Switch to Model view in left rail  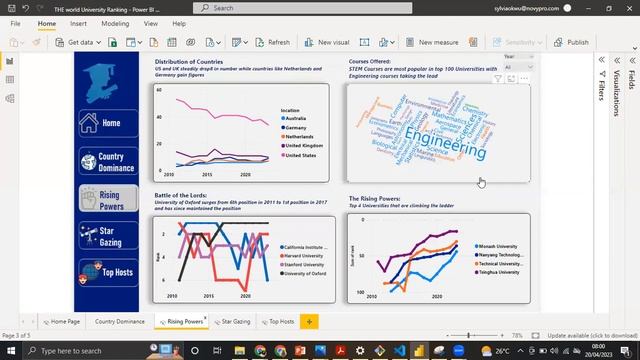[x=10, y=98]
